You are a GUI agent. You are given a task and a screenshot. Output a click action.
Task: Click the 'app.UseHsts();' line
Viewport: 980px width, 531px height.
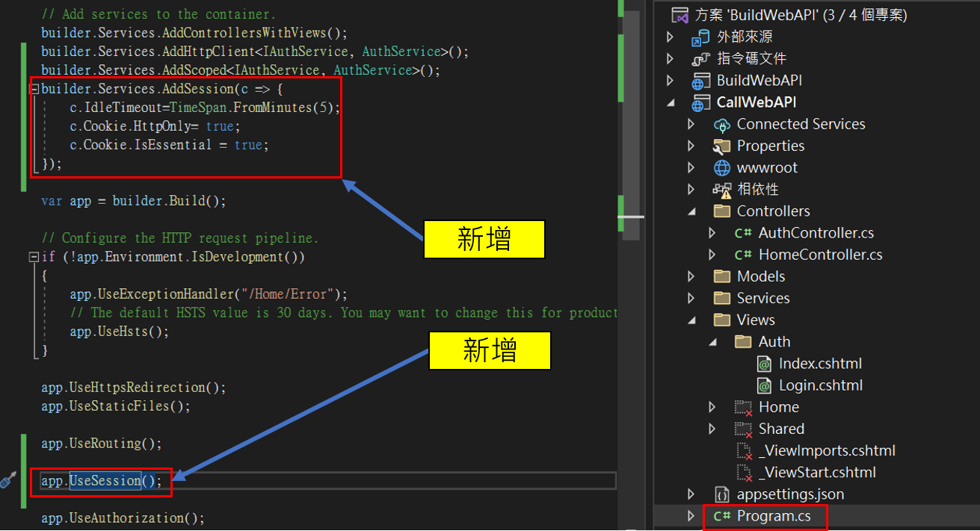pos(120,332)
